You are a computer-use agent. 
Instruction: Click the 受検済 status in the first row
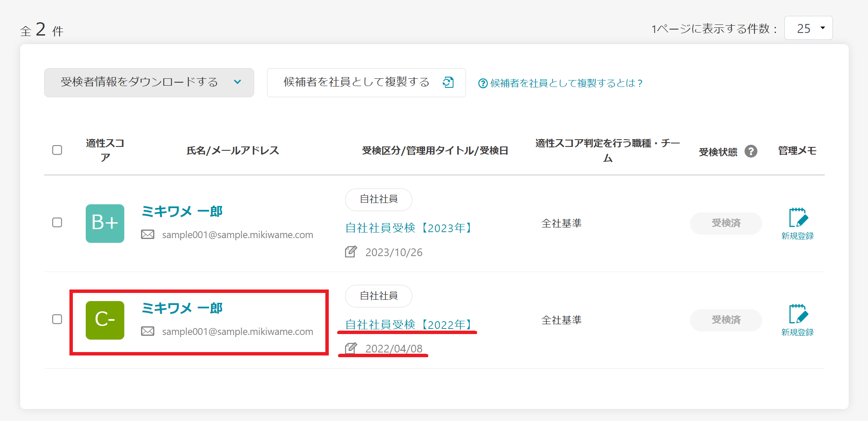pyautogui.click(x=726, y=223)
